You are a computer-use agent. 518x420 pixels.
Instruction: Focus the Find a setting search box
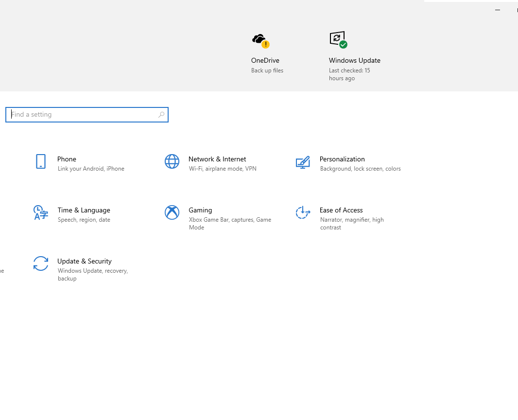click(87, 115)
